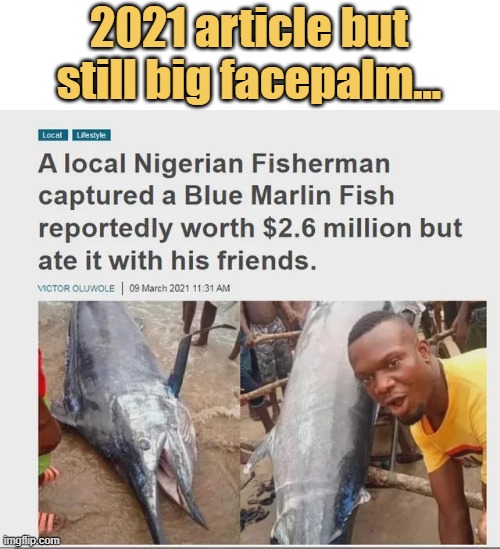Click the 'still big facepalm...' caption line

tap(248, 80)
